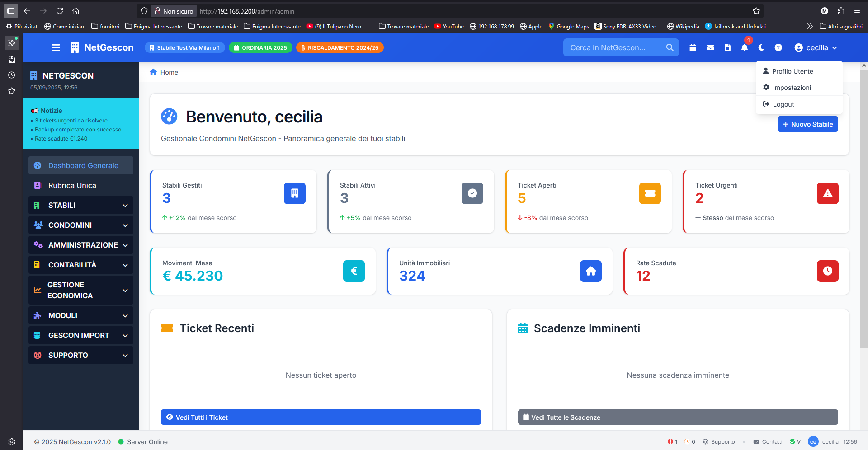Open the calendar icon in top bar
Viewport: 868px width, 450px height.
tap(693, 47)
